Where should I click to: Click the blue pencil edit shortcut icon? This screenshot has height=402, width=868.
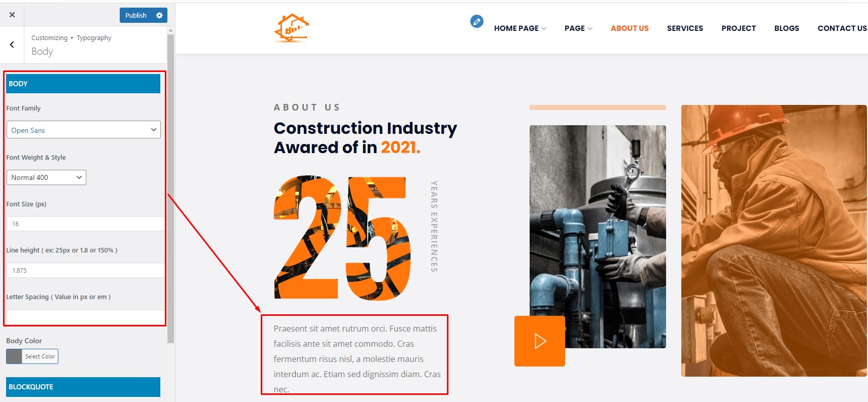tap(476, 21)
